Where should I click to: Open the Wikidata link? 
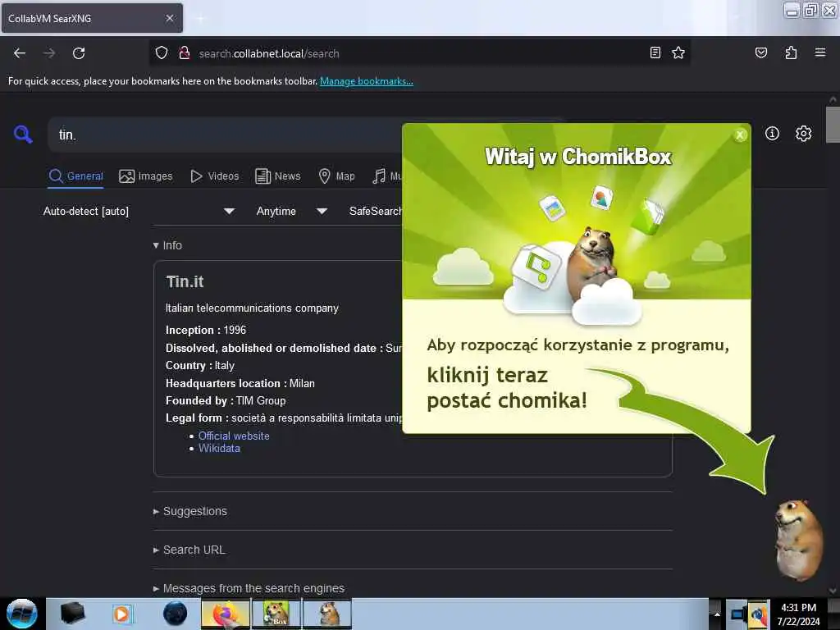point(220,449)
